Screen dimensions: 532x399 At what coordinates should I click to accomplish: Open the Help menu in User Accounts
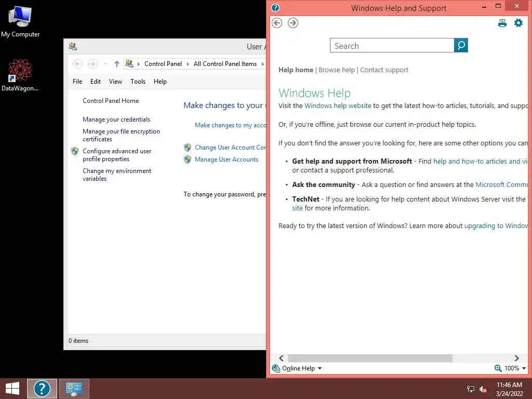pos(160,82)
